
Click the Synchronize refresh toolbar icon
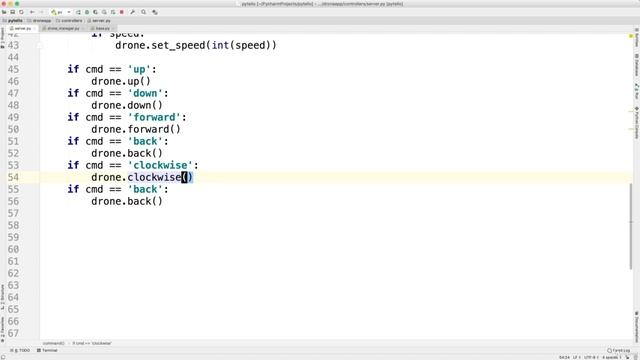[x=21, y=12]
